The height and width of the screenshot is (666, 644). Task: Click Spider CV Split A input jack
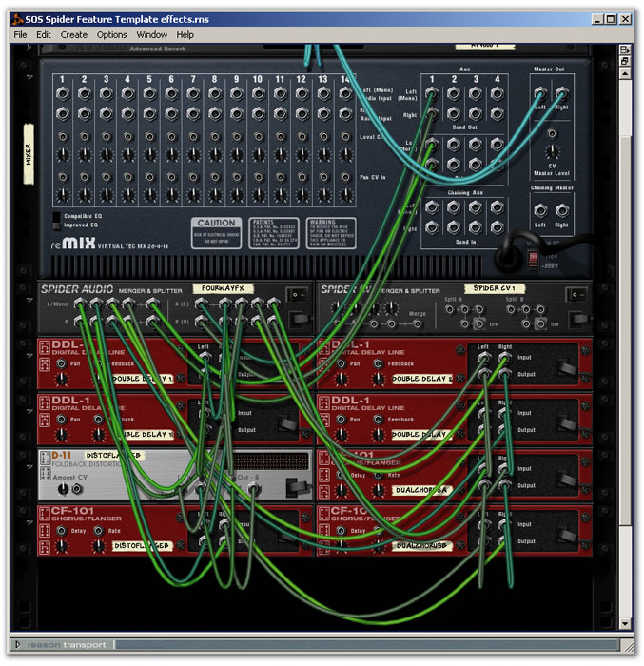click(x=449, y=309)
